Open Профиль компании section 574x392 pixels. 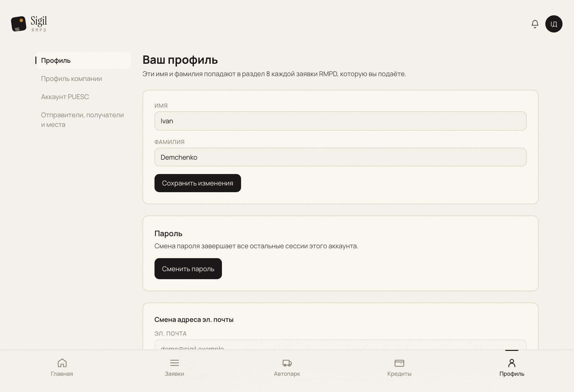[x=71, y=79]
